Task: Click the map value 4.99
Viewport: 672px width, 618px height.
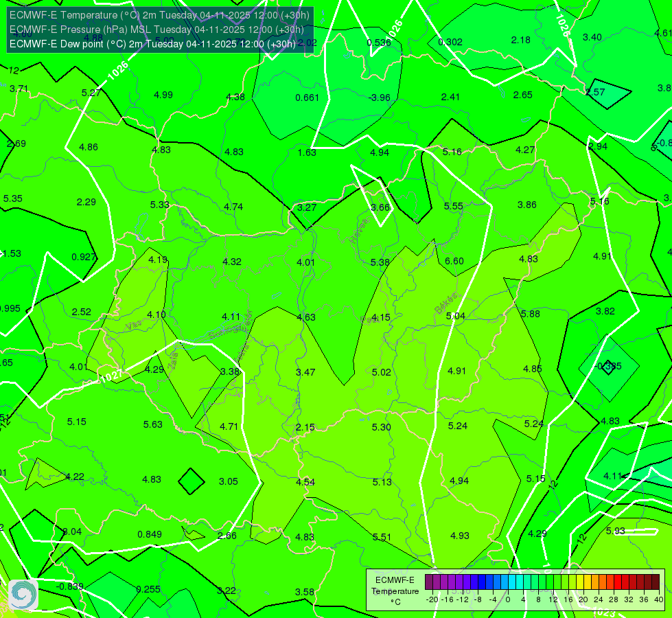Action: point(163,95)
